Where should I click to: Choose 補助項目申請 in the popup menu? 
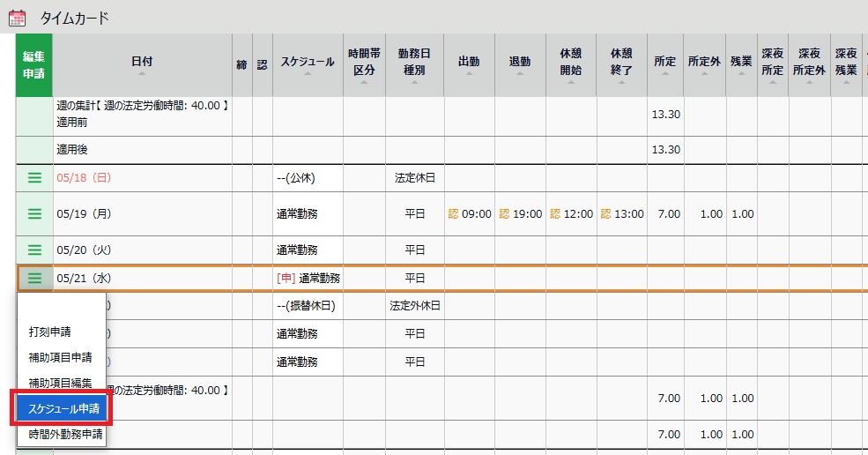[x=62, y=358]
